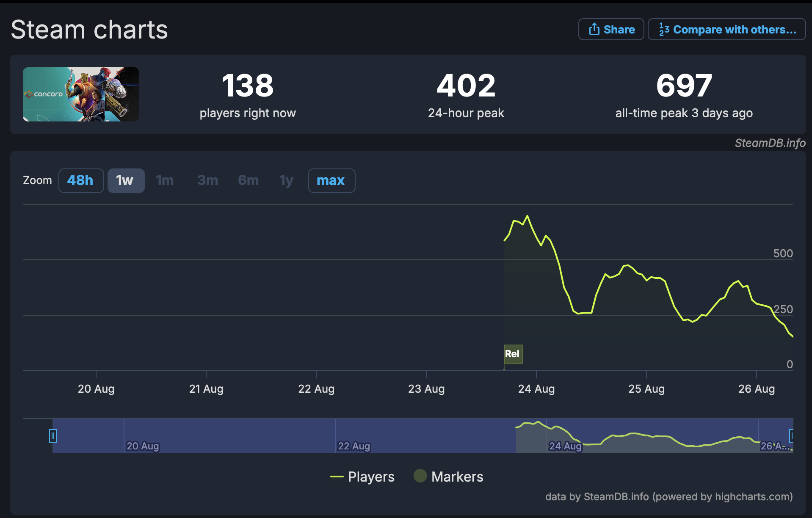Click the disabled 1m zoom option
The image size is (812, 518).
click(165, 181)
